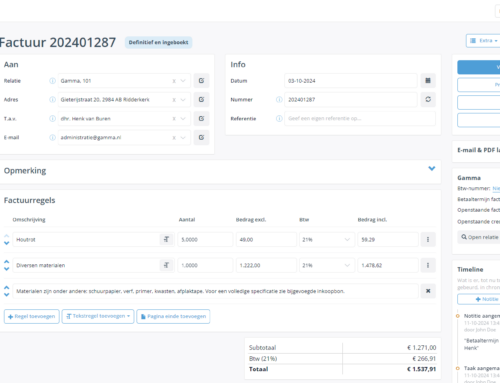The image size is (500, 383).
Task: Open the Tekstregel toevoegen dropdown
Action: (x=98, y=316)
